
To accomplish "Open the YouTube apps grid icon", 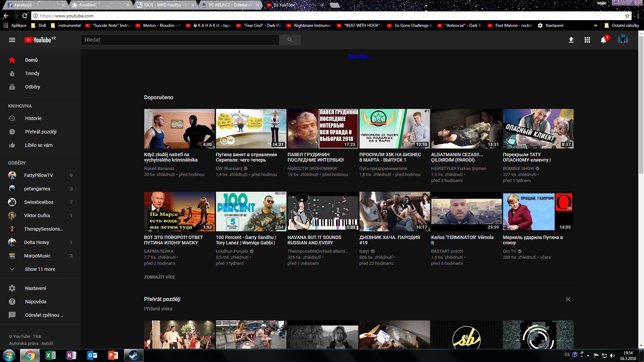I will coord(587,40).
